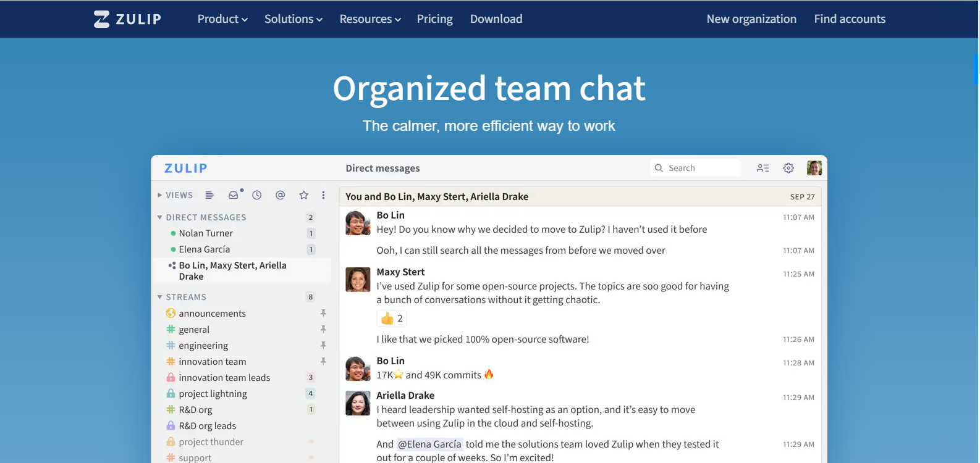Viewport: 980px width, 463px height.
Task: Open the Solutions dropdown menu
Action: coord(294,19)
